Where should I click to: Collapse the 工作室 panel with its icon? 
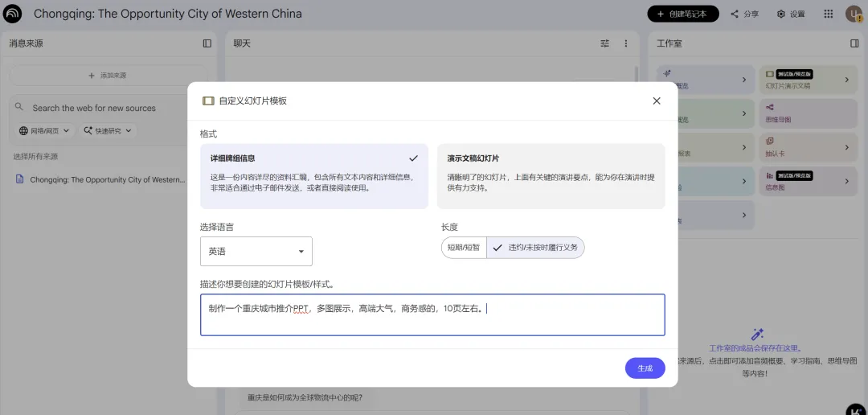pyautogui.click(x=854, y=43)
